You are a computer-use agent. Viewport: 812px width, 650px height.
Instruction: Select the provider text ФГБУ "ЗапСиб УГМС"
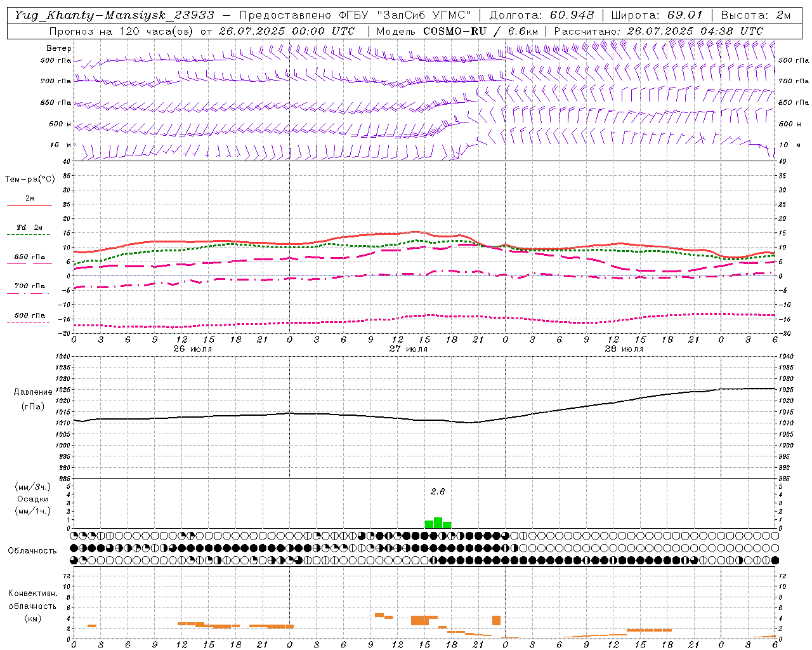click(403, 15)
